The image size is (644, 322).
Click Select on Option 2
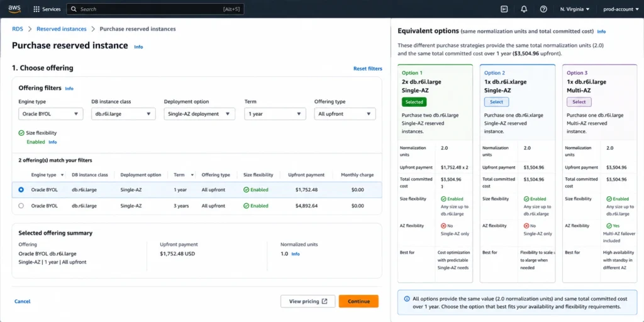(x=497, y=102)
